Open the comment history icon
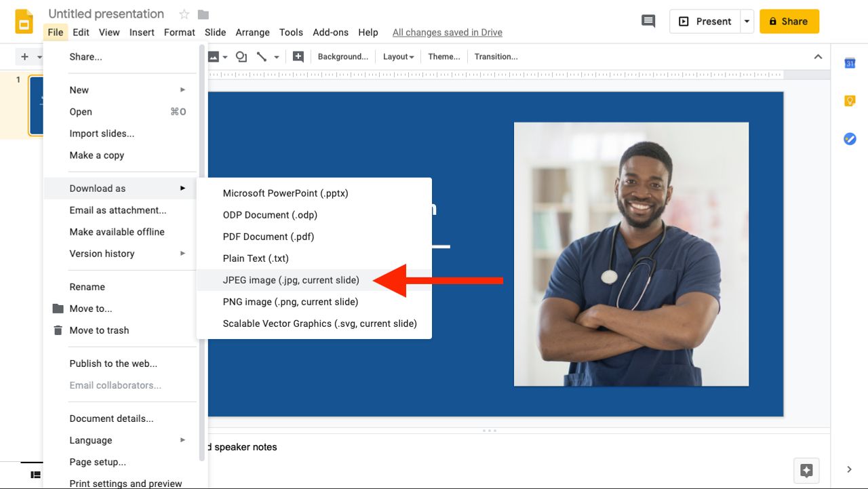868x489 pixels. click(648, 22)
